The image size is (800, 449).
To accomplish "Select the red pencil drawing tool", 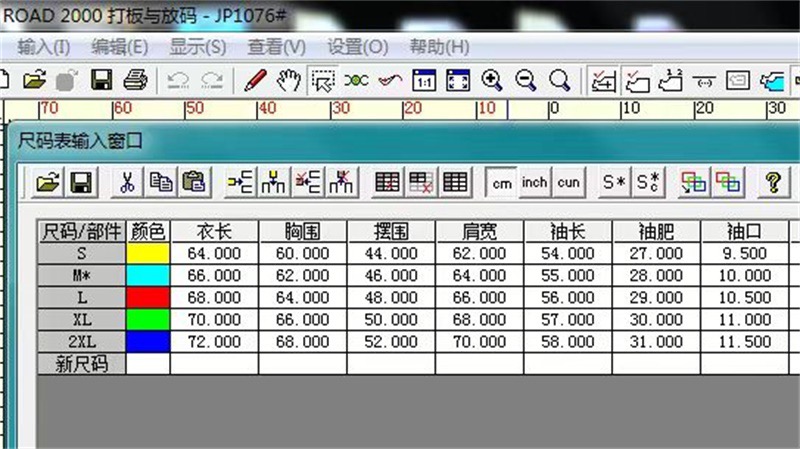I will coord(256,80).
